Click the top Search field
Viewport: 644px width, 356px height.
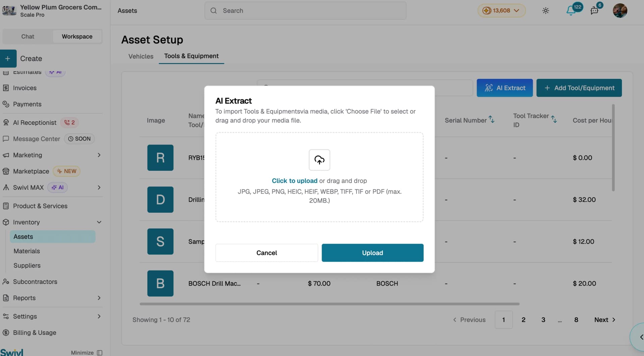(305, 11)
